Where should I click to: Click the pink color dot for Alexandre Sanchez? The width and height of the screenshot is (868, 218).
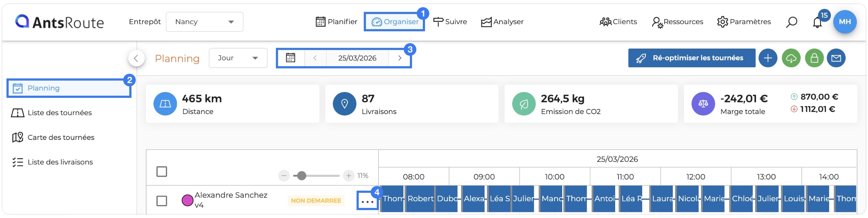187,200
